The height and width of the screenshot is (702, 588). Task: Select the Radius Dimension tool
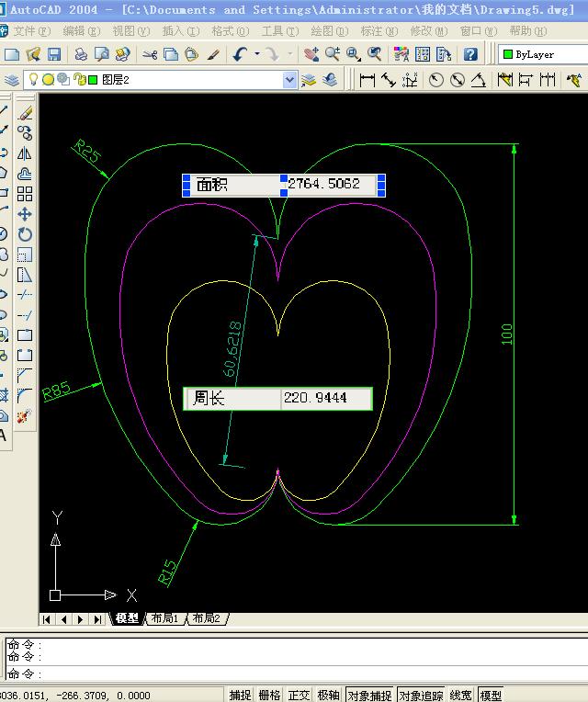point(435,80)
